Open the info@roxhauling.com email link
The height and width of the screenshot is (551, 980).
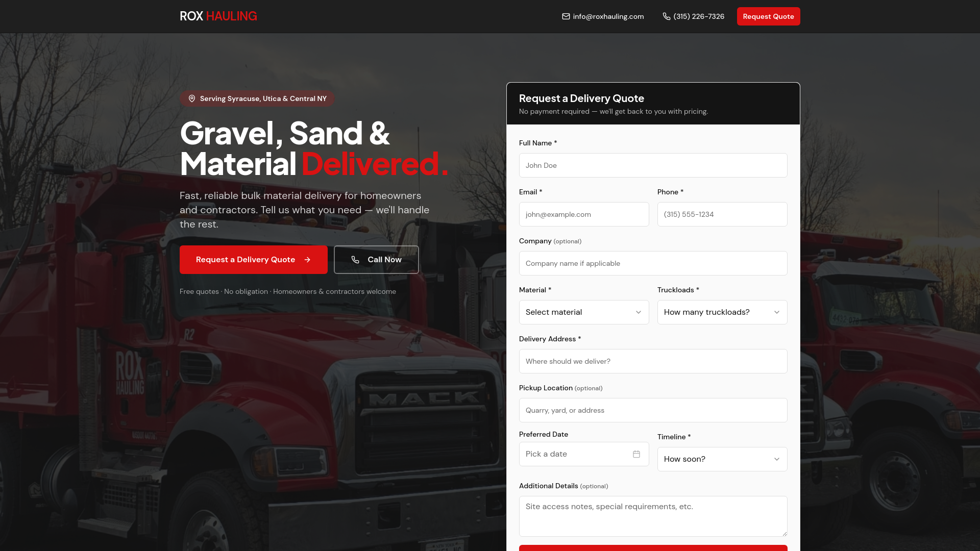pos(603,16)
